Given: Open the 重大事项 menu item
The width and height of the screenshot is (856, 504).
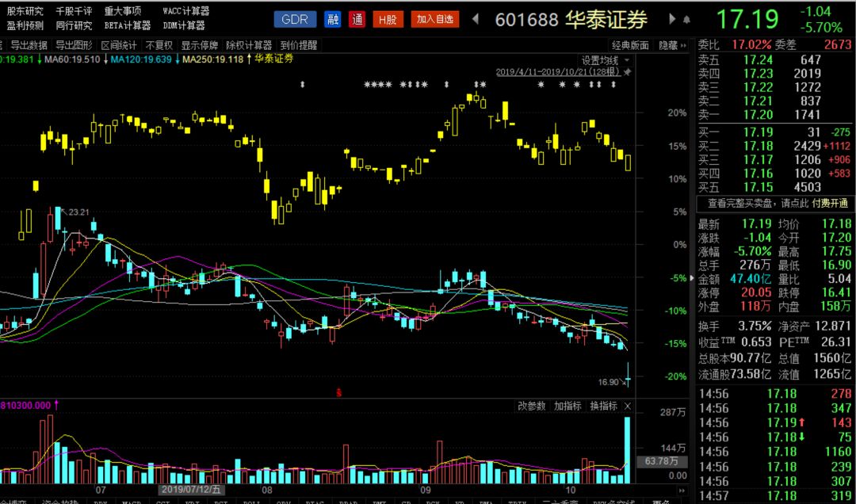Looking at the screenshot, I should point(123,11).
